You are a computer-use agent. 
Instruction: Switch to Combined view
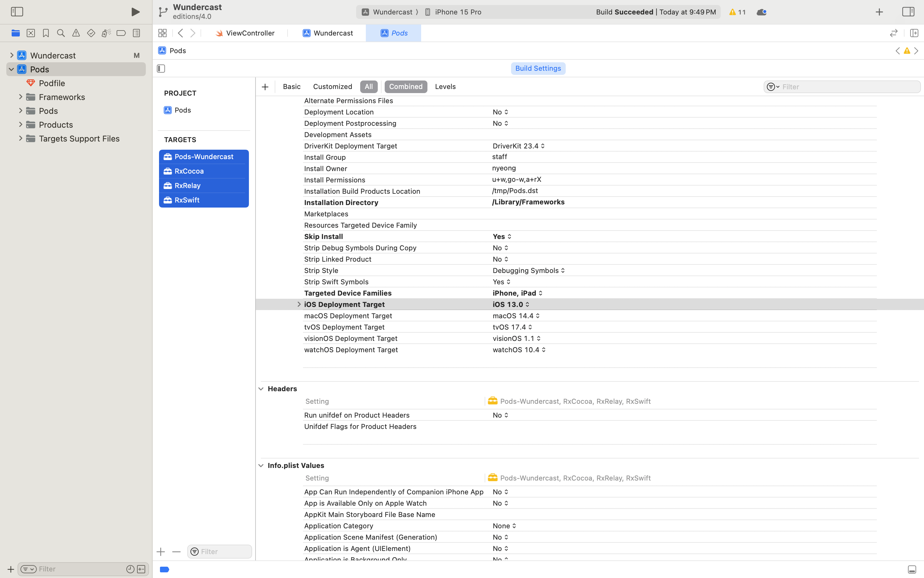click(x=406, y=87)
